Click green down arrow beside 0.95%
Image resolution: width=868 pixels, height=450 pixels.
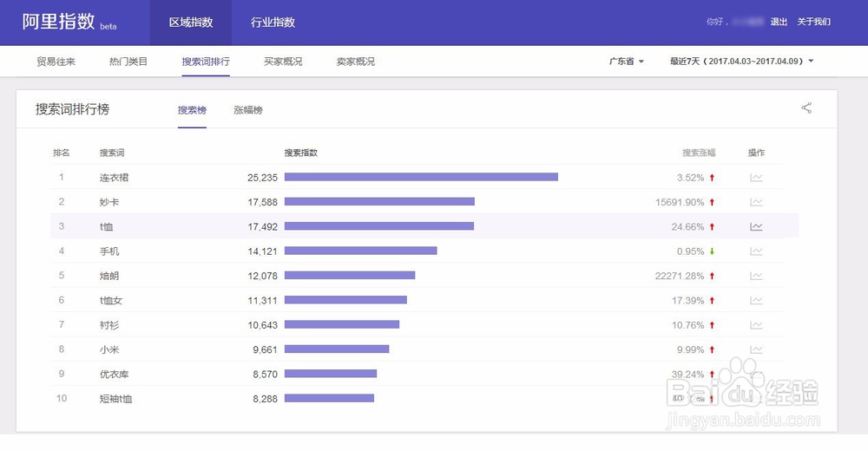pyautogui.click(x=713, y=251)
